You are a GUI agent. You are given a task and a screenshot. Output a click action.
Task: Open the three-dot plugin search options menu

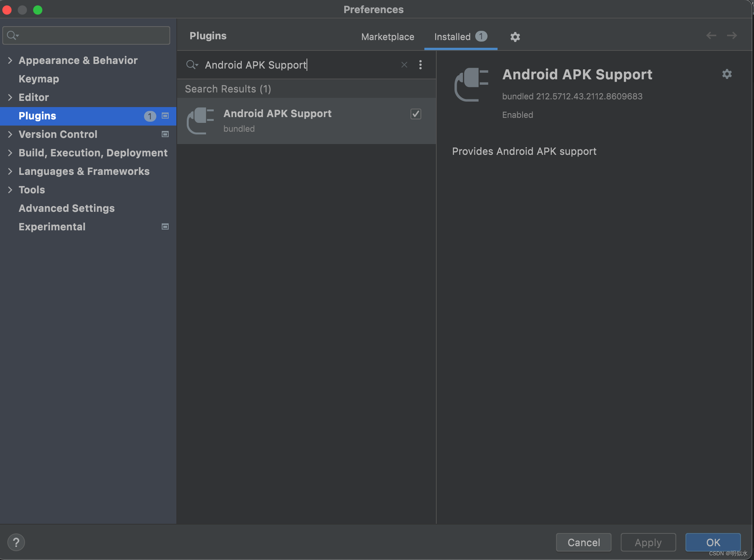(x=420, y=65)
